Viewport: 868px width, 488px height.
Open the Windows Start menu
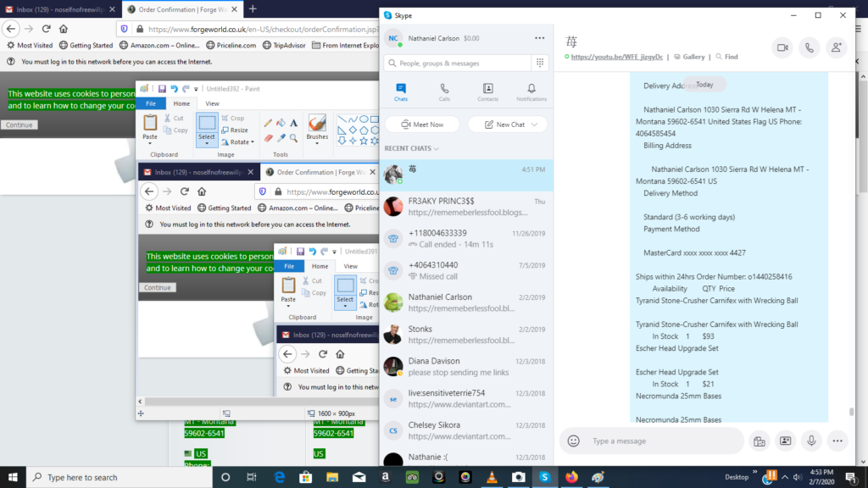click(13, 477)
